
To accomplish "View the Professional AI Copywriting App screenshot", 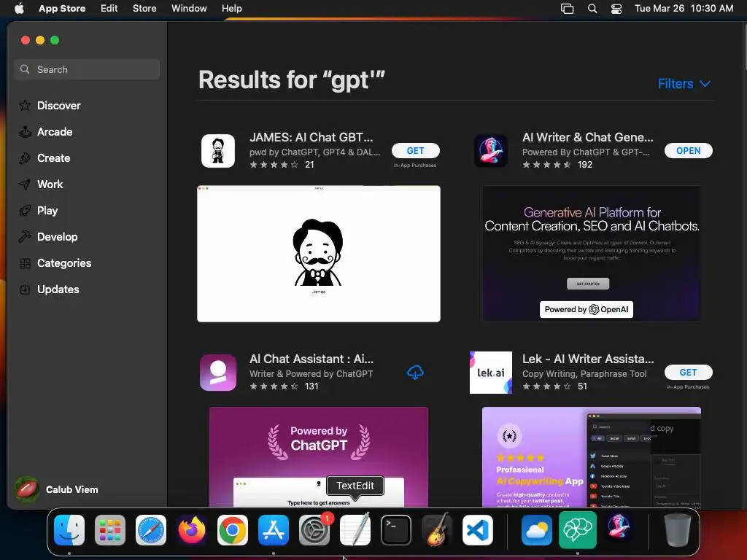I will (591, 457).
